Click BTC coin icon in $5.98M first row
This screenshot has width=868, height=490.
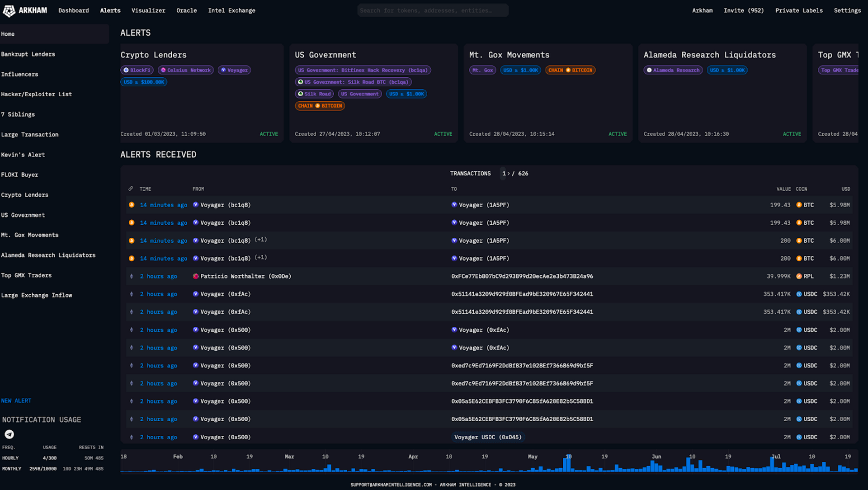pos(799,205)
